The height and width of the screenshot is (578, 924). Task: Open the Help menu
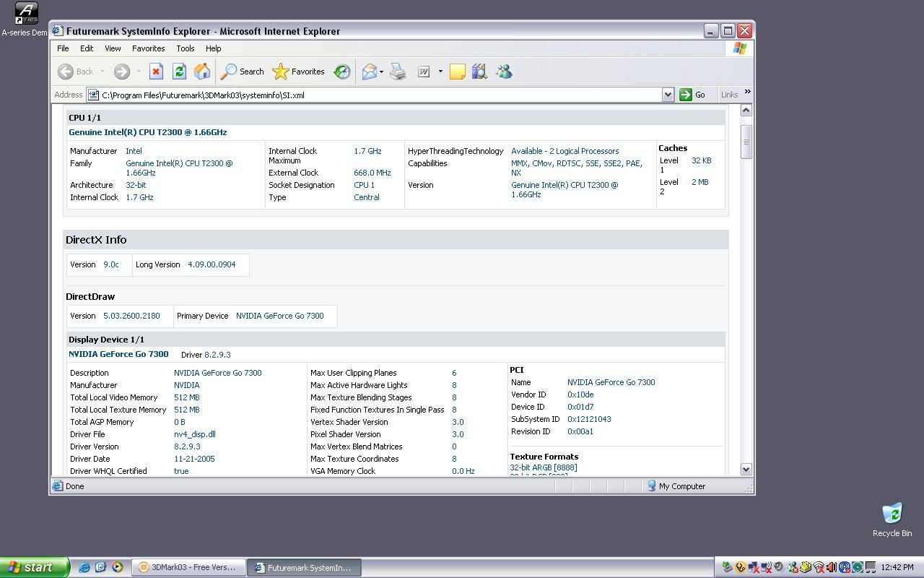pos(213,48)
